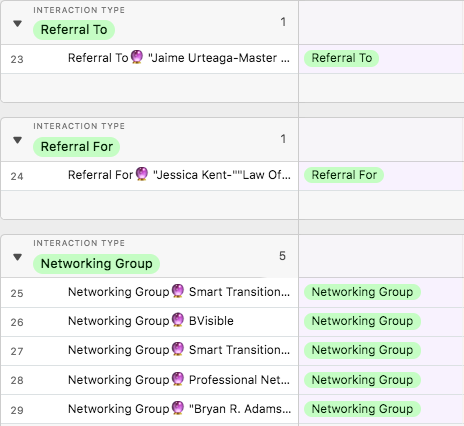The width and height of the screenshot is (464, 426).
Task: Collapse the Referral To group
Action: [x=17, y=24]
